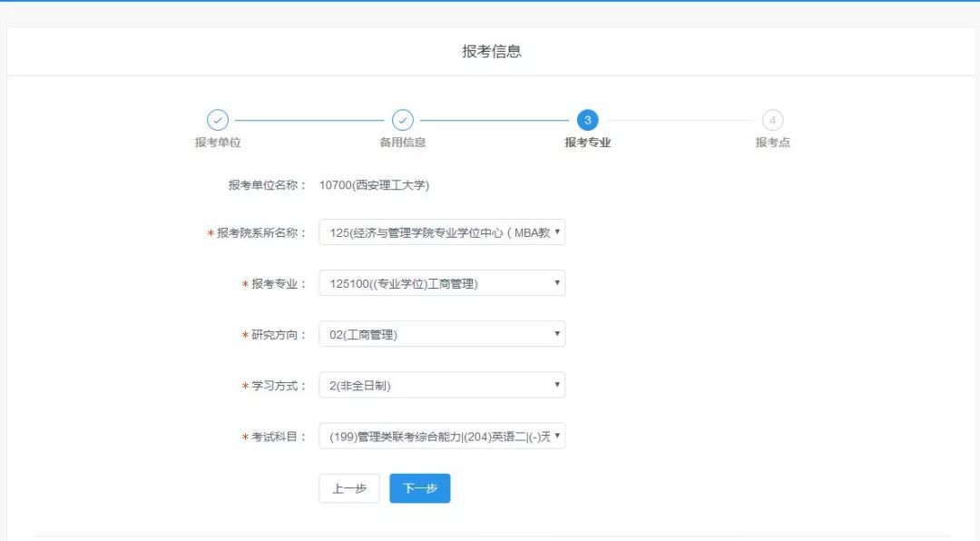This screenshot has height=541, width=980.
Task: Go to the 报考单位 step label
Action: pyautogui.click(x=218, y=143)
